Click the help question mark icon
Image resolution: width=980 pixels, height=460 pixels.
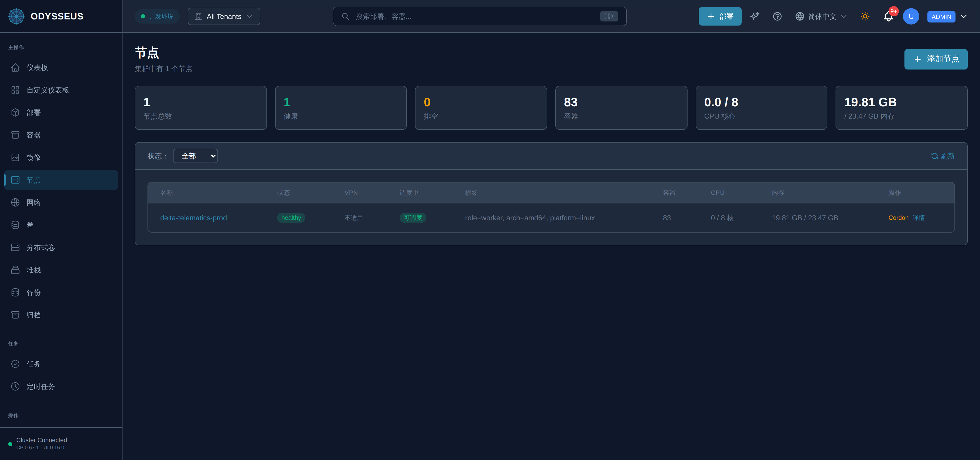[x=777, y=16]
